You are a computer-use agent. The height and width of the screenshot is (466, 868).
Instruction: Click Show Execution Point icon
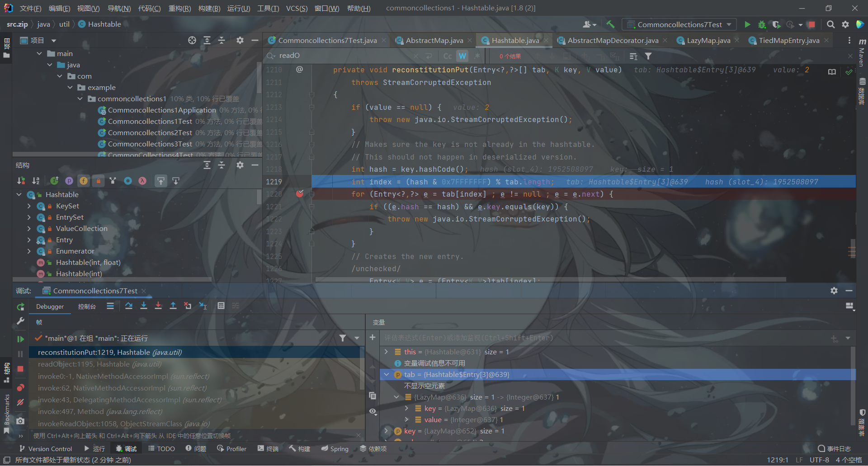click(x=110, y=306)
